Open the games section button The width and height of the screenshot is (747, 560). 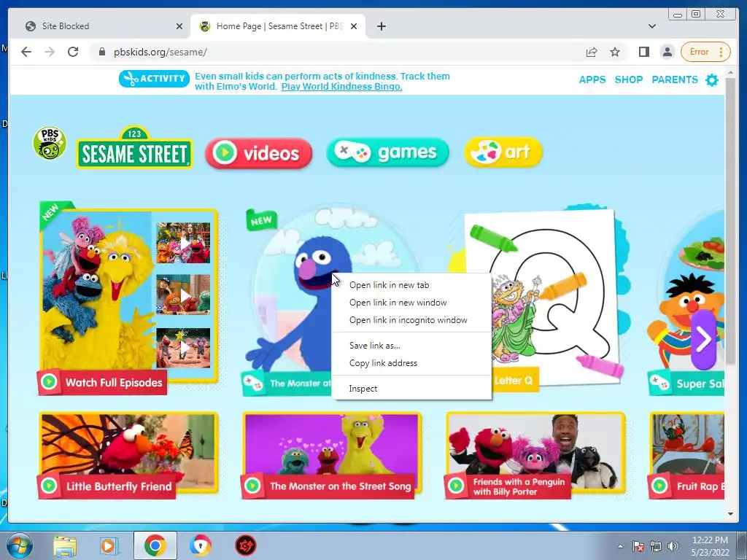[388, 152]
